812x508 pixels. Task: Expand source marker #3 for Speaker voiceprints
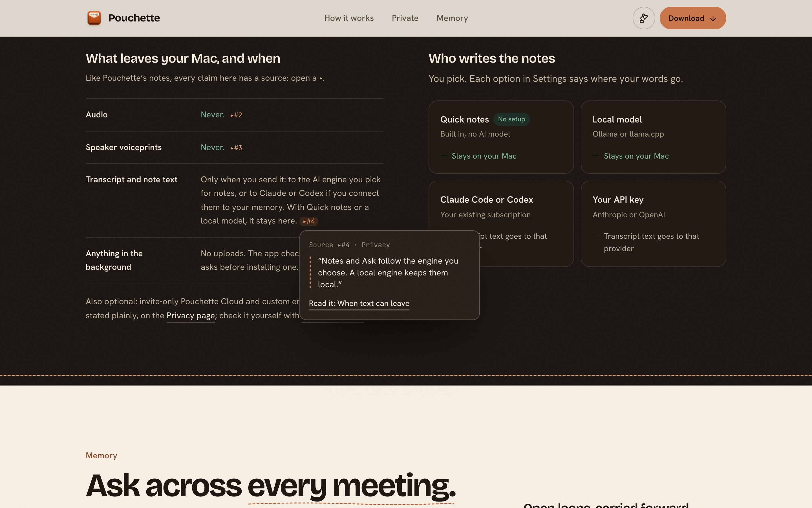(x=236, y=148)
